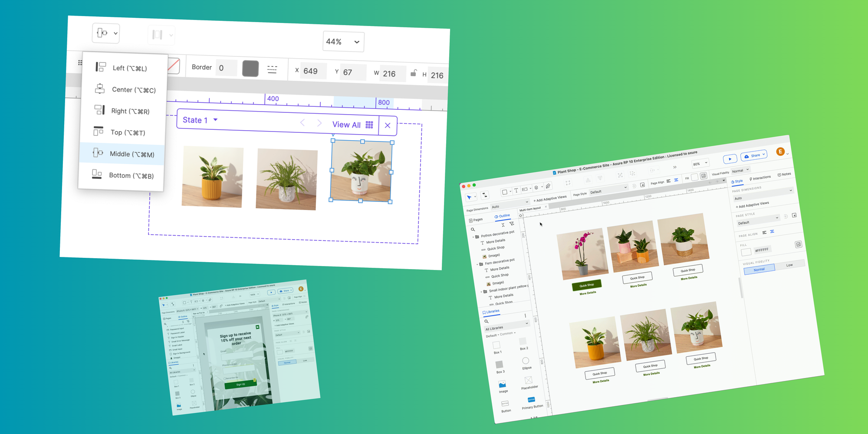
Task: Open the 44% zoom dropdown
Action: pos(343,42)
